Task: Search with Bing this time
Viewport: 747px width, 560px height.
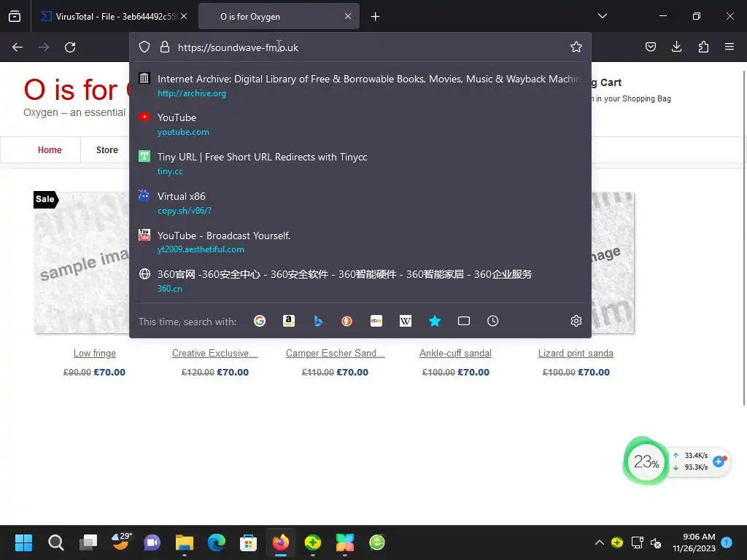Action: click(x=318, y=321)
